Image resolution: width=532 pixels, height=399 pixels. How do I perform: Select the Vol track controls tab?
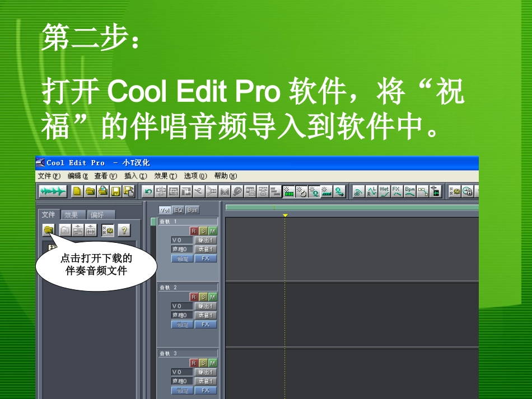165,210
